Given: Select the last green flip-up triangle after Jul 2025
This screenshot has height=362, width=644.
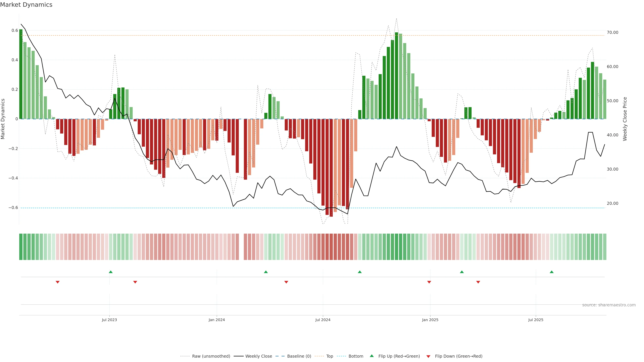Looking at the screenshot, I should (551, 272).
